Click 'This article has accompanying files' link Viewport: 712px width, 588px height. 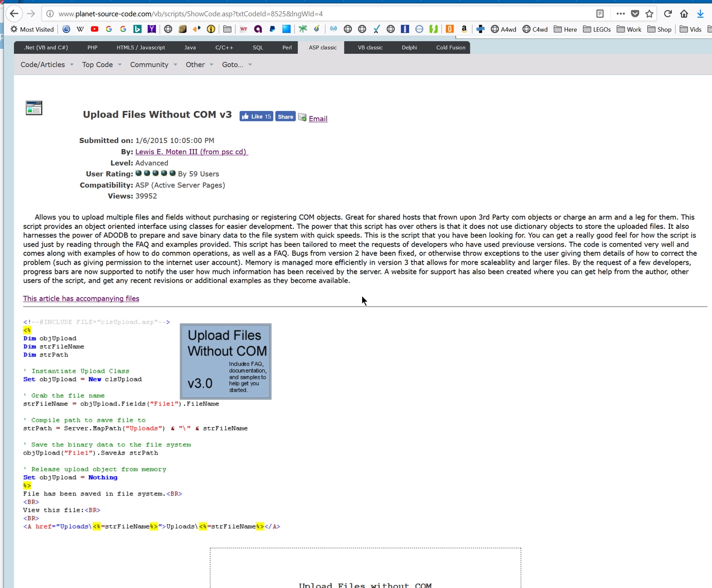[x=81, y=299]
